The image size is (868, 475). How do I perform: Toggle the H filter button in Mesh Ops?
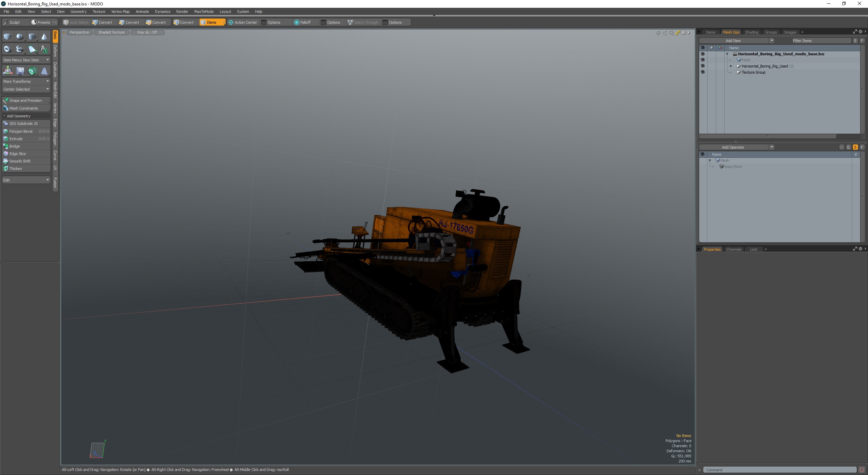(842, 147)
